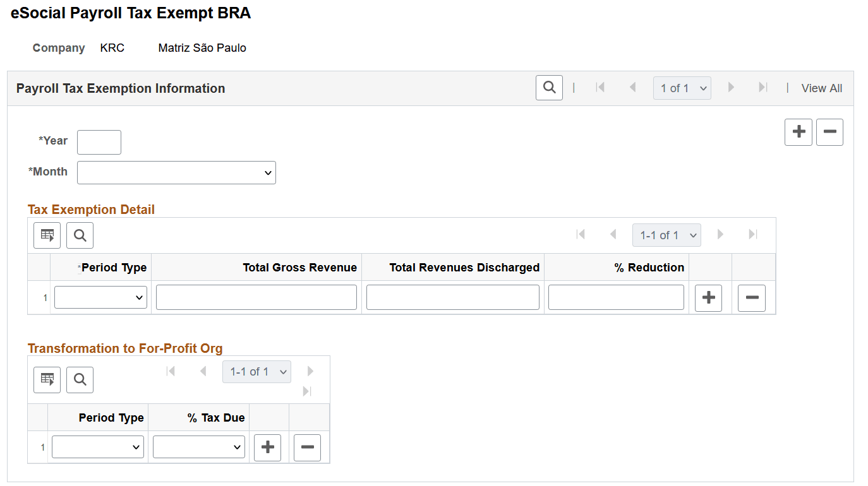The height and width of the screenshot is (486, 868).
Task: Click the next-row arrow in the Transformation grid
Action: [310, 371]
